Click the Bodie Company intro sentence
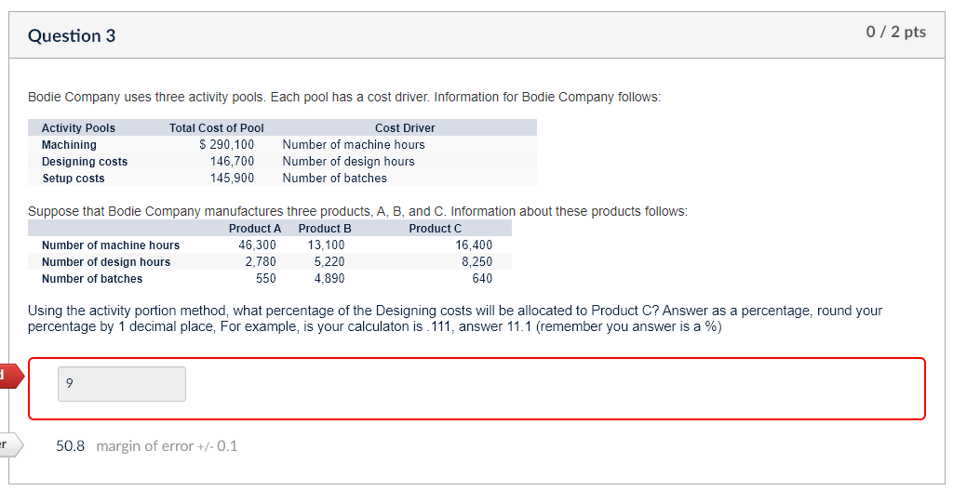Image resolution: width=980 pixels, height=504 pixels. click(x=343, y=98)
